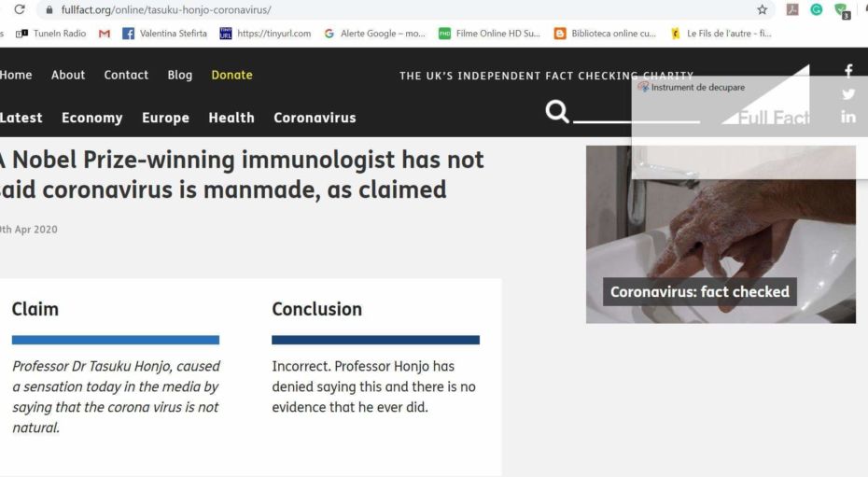Focus the site search input field
The width and height of the screenshot is (868, 477).
click(x=637, y=114)
